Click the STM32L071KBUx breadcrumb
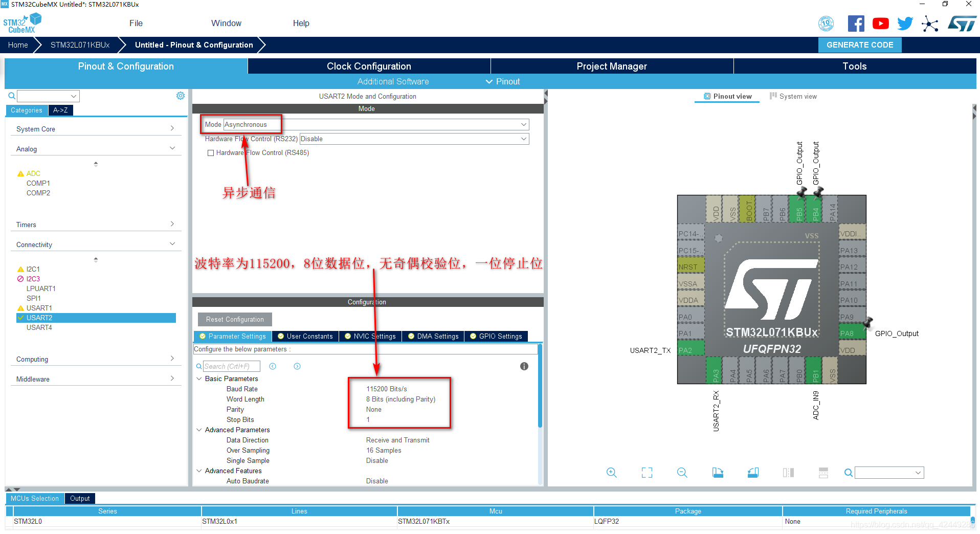Screen dimensions: 980x534 pyautogui.click(x=80, y=45)
